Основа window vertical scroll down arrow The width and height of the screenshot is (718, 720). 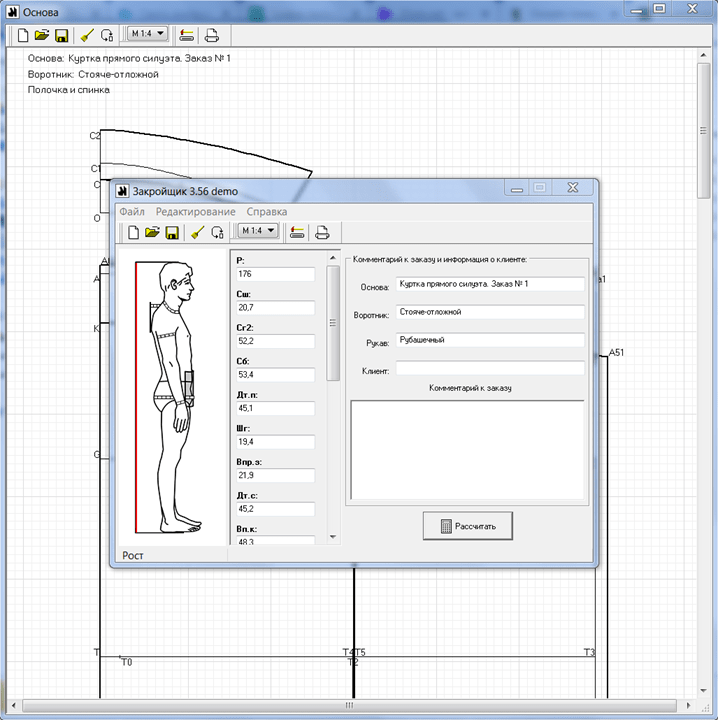tap(703, 691)
